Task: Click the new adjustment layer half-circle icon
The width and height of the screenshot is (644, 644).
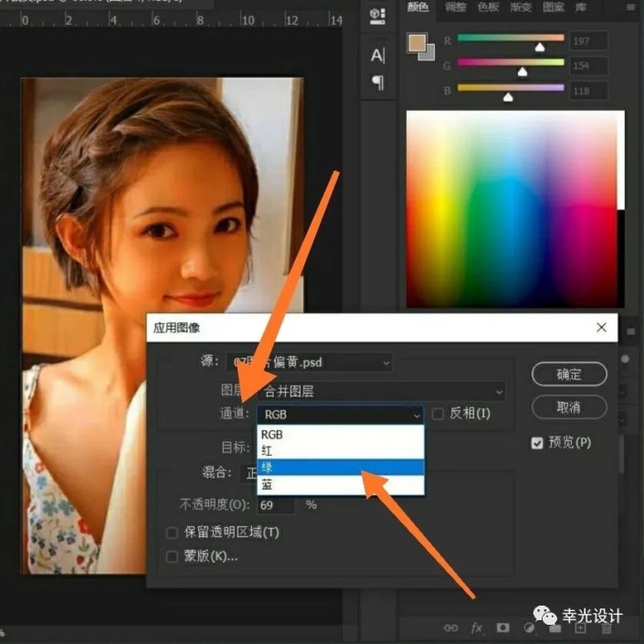Action: (x=529, y=628)
